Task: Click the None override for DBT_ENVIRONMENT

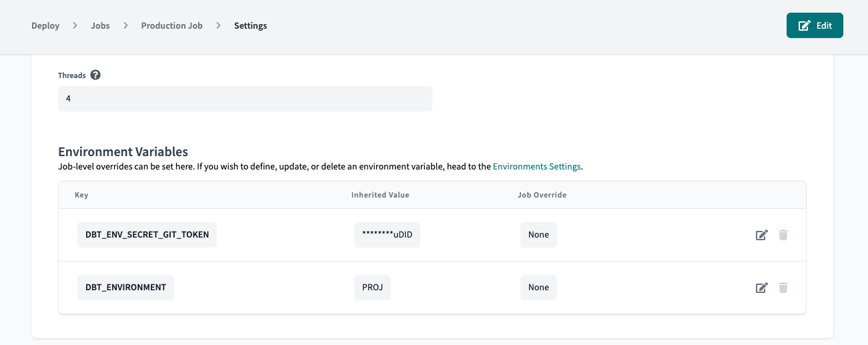Action: 538,288
